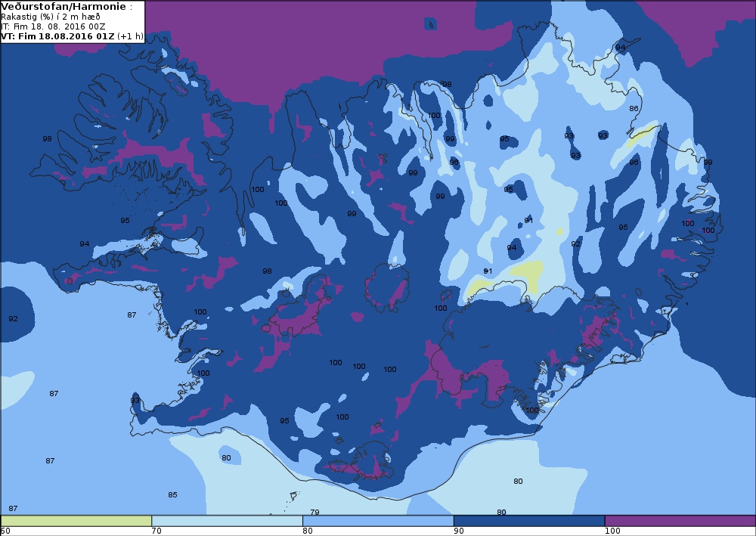Click the '86' humidity value on the map
The height and width of the screenshot is (536, 756).
634,108
